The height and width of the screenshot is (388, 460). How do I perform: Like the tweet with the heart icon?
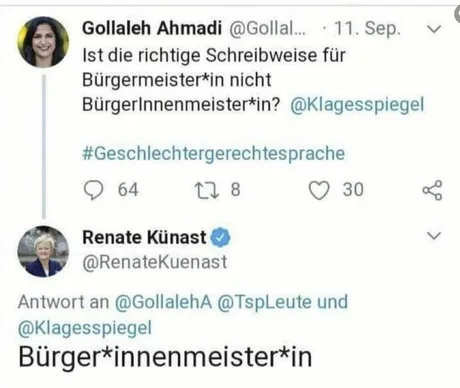[x=319, y=190]
